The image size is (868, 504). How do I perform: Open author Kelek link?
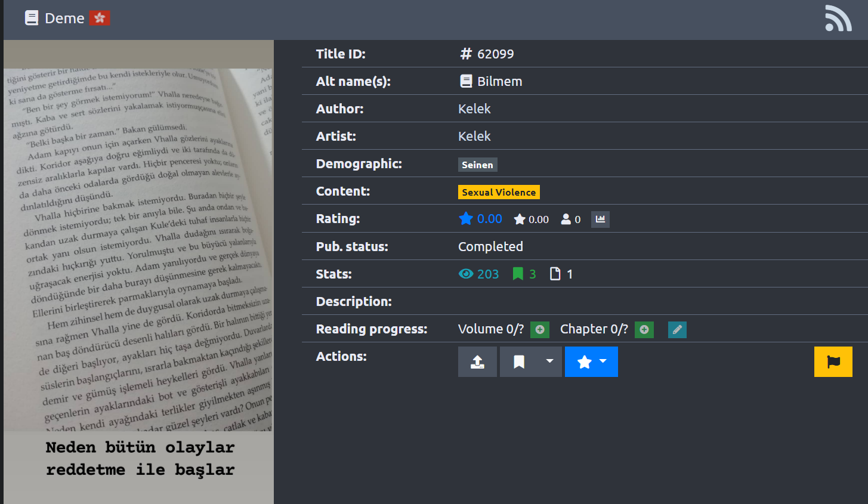[x=474, y=109]
